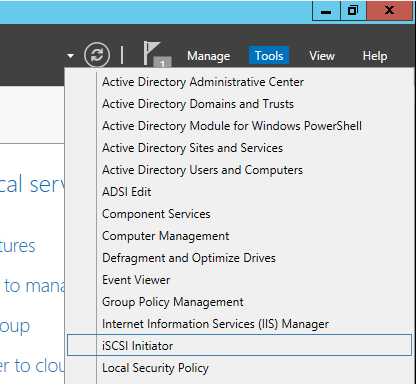Choose Defragment and Optimize Drives
Screen dimensions: 416x384
pyautogui.click(x=239, y=258)
